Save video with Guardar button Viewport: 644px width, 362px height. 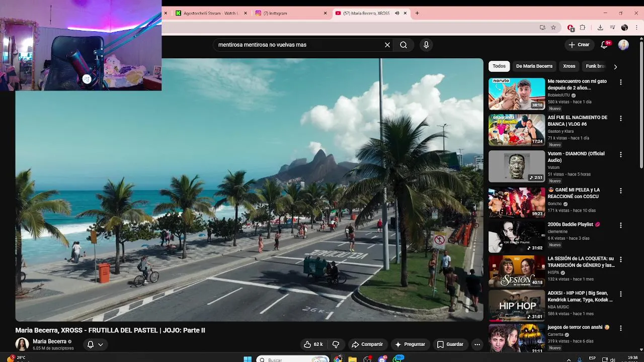click(x=450, y=344)
